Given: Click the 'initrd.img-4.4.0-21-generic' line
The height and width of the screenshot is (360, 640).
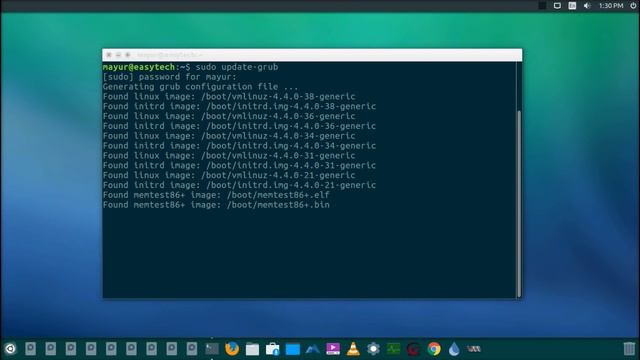Looking at the screenshot, I should tap(239, 185).
